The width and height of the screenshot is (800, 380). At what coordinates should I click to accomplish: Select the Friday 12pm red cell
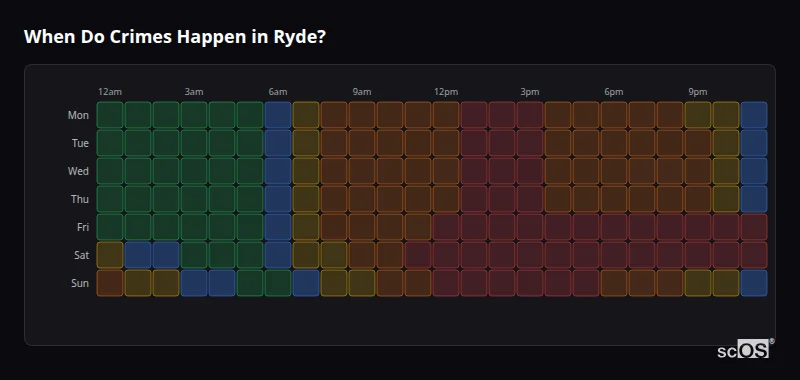(x=446, y=227)
